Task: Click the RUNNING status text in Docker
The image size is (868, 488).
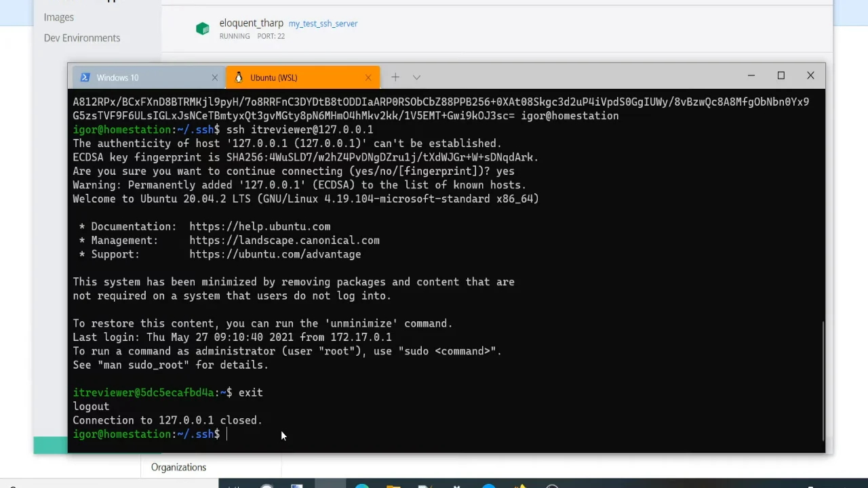Action: click(x=235, y=36)
